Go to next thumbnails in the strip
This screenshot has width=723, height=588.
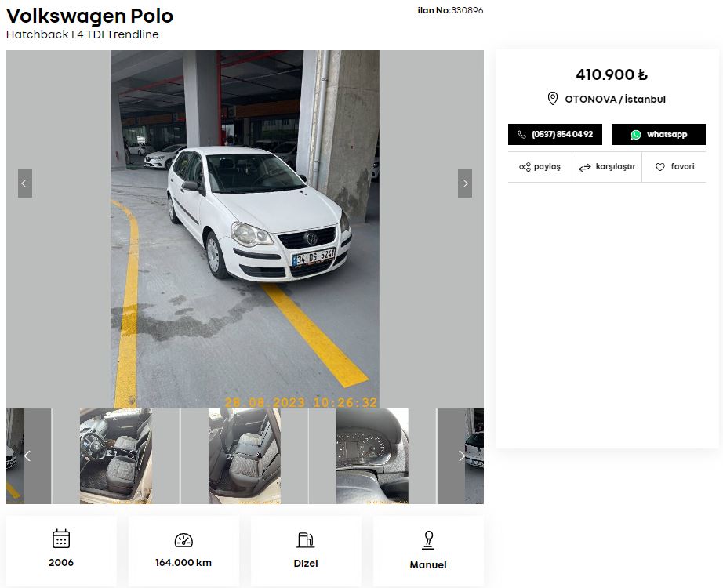click(462, 456)
